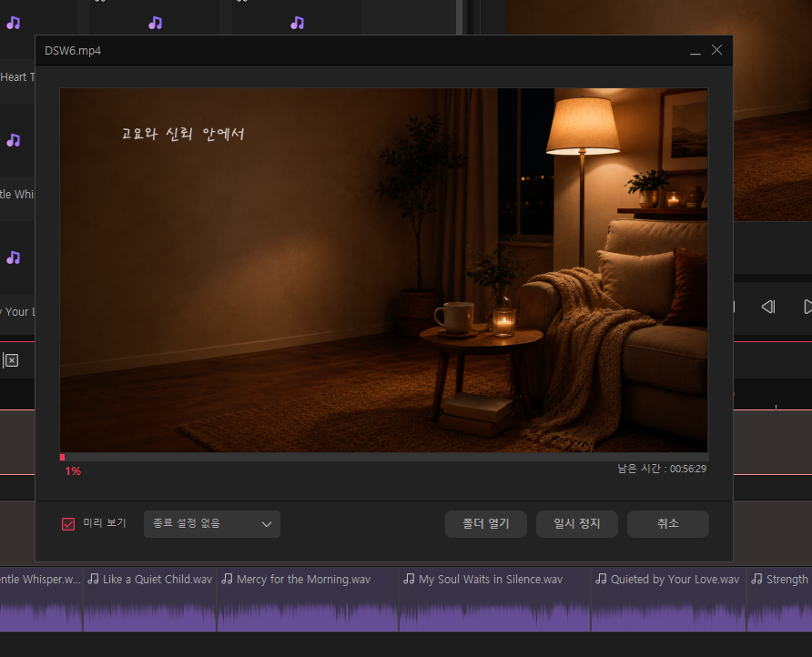
Task: Click the 미리 보기 label text
Action: click(x=105, y=523)
